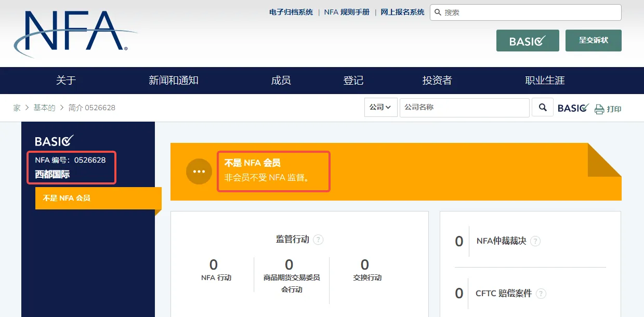Click the 监管行动 heading
This screenshot has width=644, height=317.
coord(293,240)
